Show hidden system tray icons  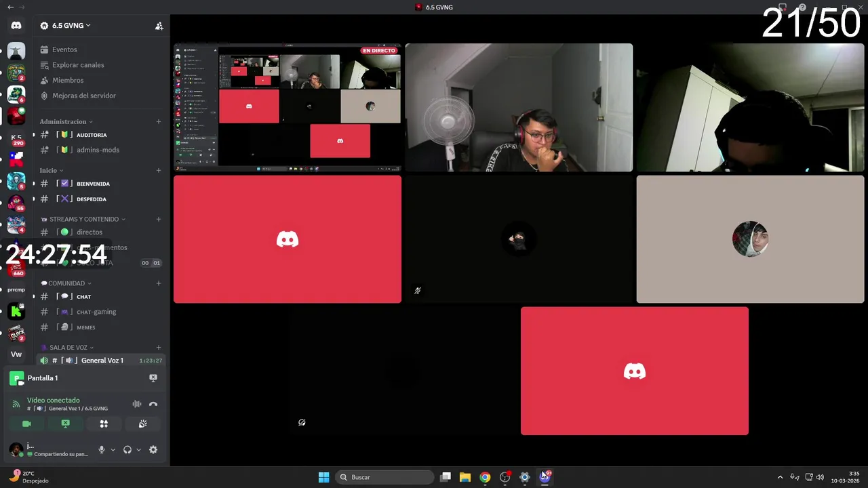[x=780, y=477]
